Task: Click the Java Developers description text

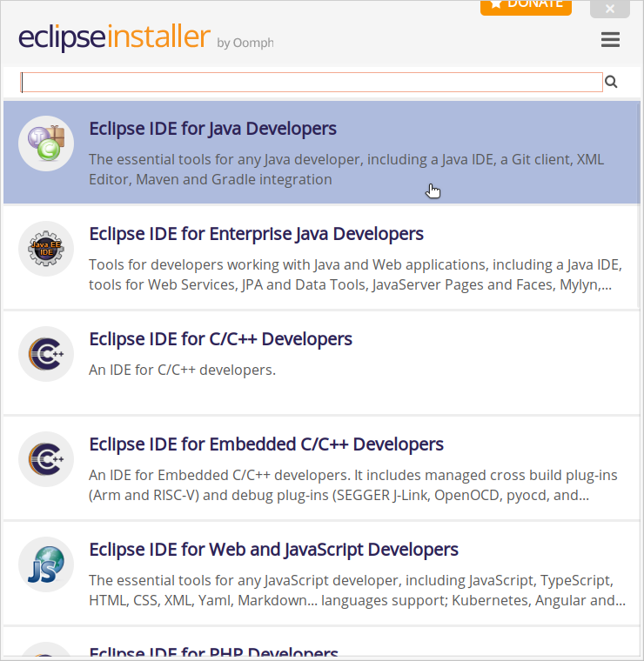Action: 345,170
